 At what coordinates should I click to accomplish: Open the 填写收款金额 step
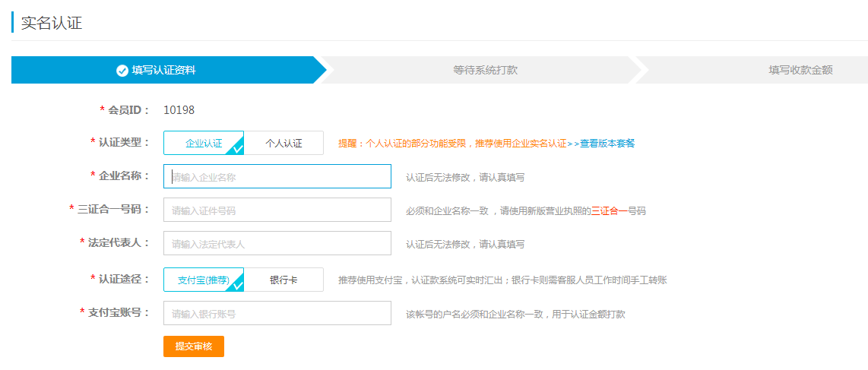(800, 70)
